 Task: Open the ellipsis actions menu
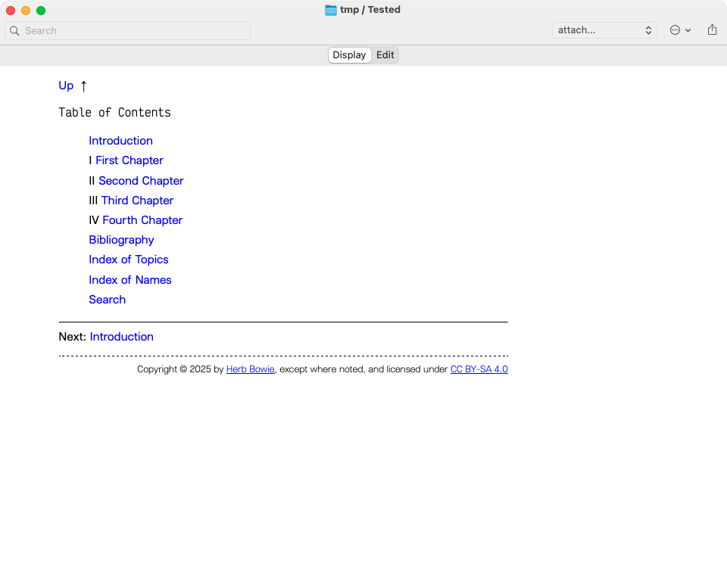(x=679, y=30)
